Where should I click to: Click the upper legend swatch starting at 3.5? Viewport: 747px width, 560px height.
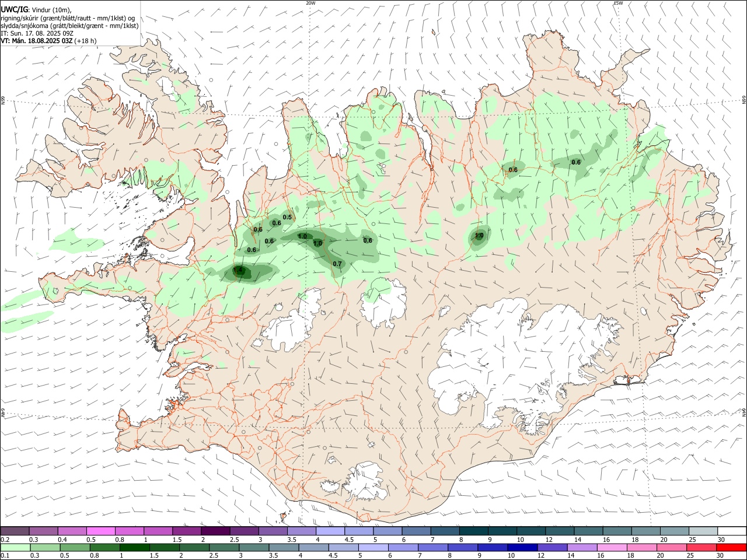302,531
